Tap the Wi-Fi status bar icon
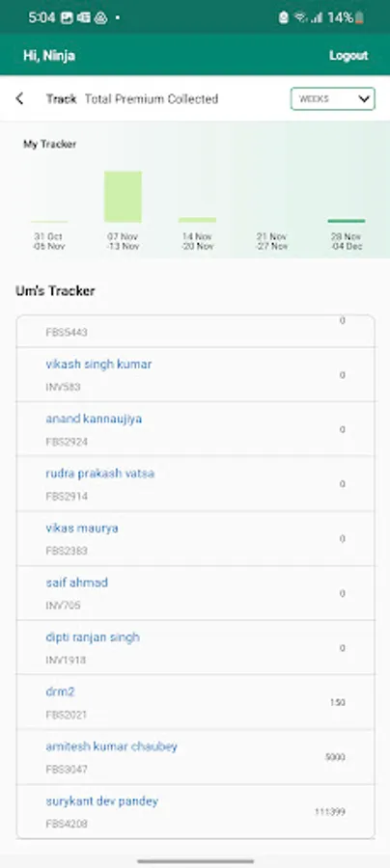 pyautogui.click(x=301, y=17)
